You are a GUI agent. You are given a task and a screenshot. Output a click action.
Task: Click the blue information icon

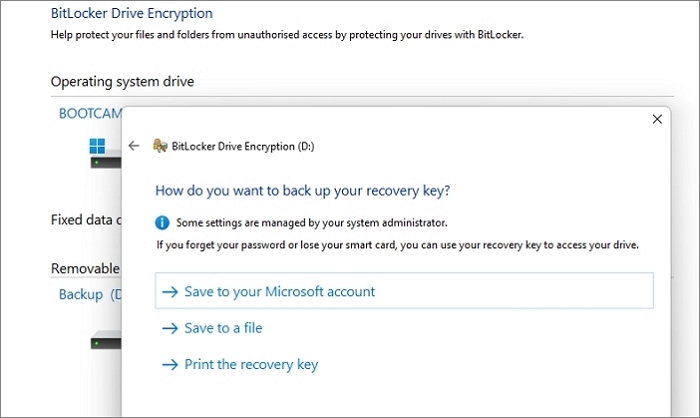coord(163,222)
